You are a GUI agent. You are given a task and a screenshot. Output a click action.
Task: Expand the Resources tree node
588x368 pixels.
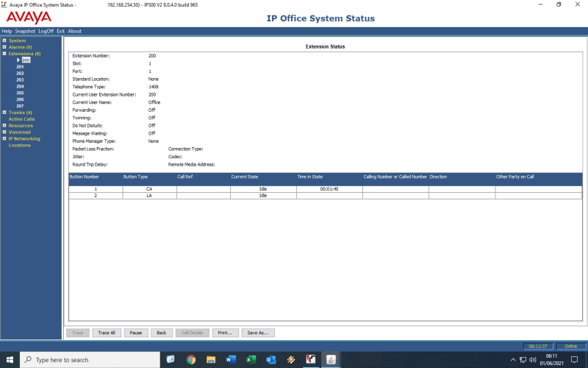(x=4, y=125)
